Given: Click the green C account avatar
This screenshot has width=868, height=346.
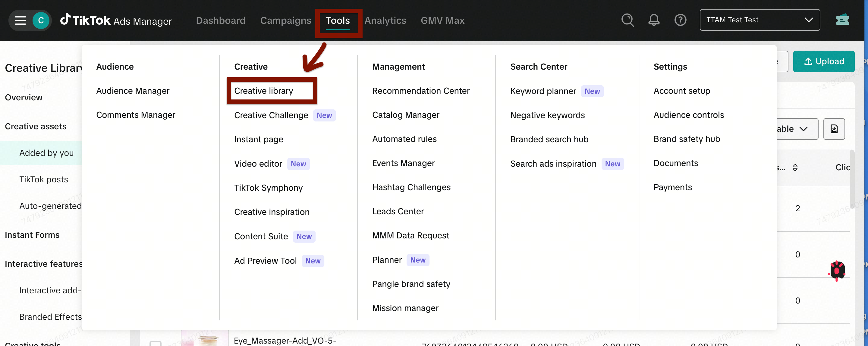Looking at the screenshot, I should click(x=41, y=20).
